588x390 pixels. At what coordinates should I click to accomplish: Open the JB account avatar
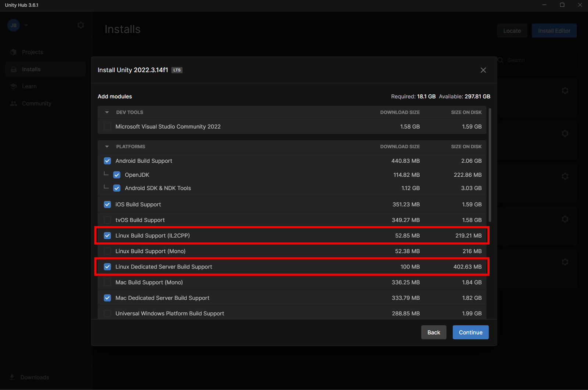pos(14,25)
